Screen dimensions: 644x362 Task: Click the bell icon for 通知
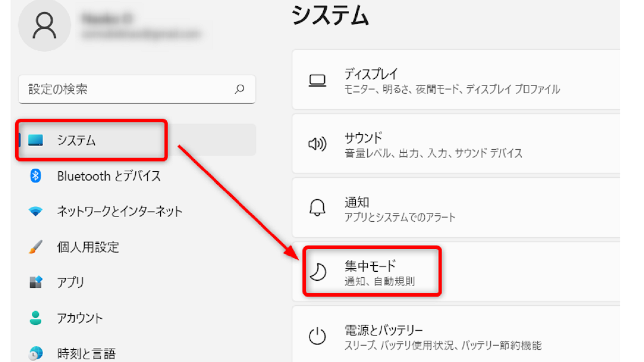coord(317,208)
